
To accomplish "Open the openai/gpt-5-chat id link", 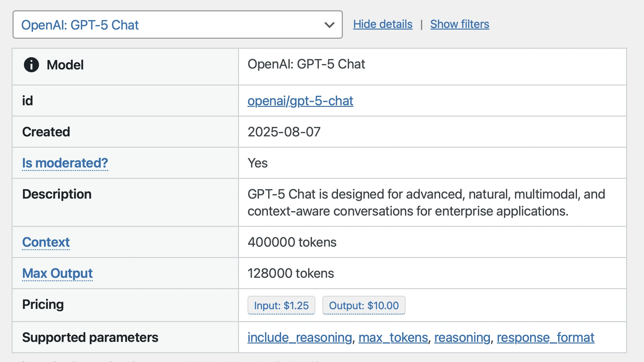I will (x=300, y=101).
